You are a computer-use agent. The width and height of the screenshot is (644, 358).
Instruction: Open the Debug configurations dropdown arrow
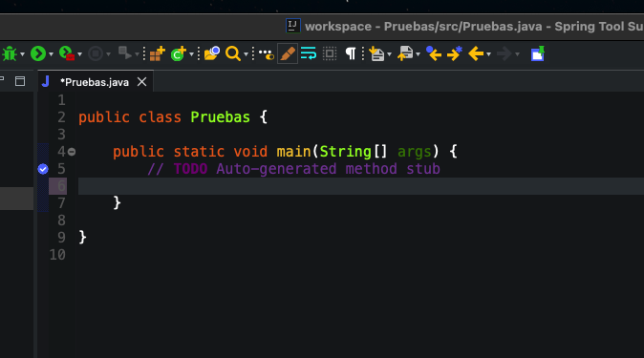coord(23,54)
